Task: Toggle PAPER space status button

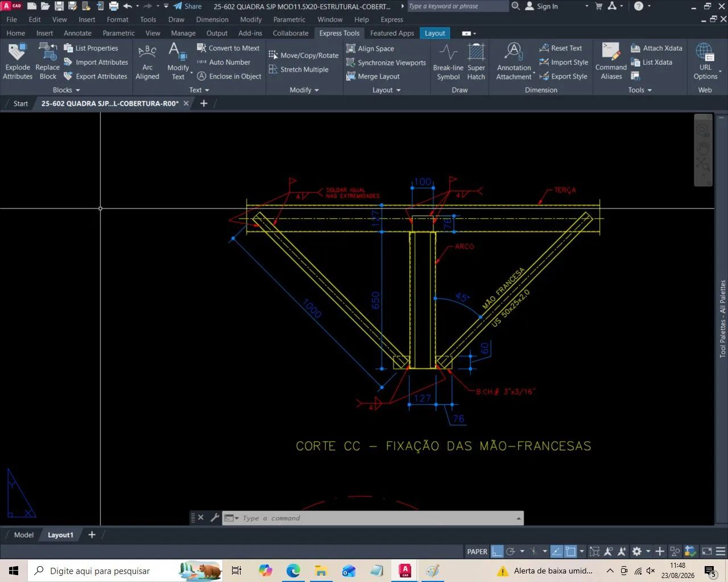Action: 477,551
